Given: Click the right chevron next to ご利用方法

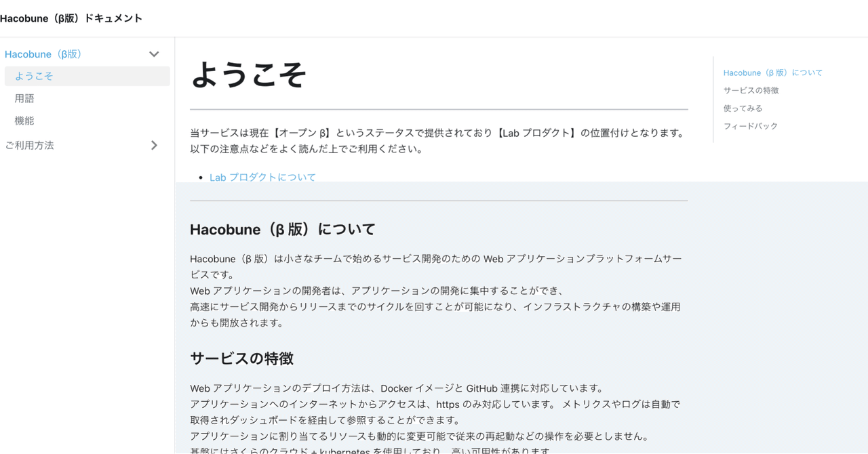Looking at the screenshot, I should click(x=154, y=145).
